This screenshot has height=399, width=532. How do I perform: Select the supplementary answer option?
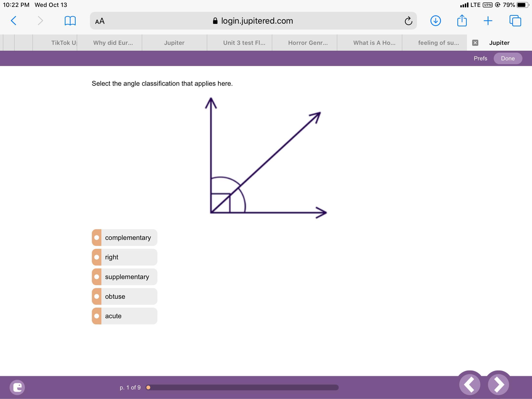pos(125,277)
